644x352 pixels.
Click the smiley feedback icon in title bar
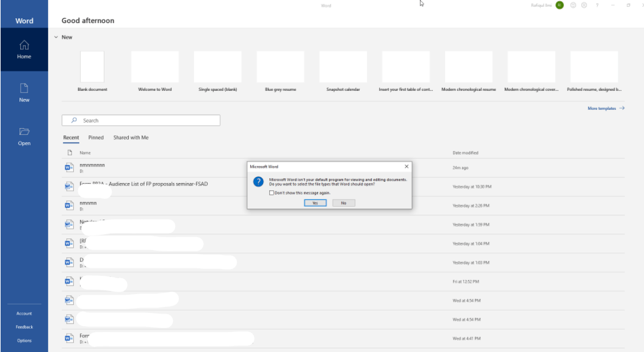click(573, 5)
